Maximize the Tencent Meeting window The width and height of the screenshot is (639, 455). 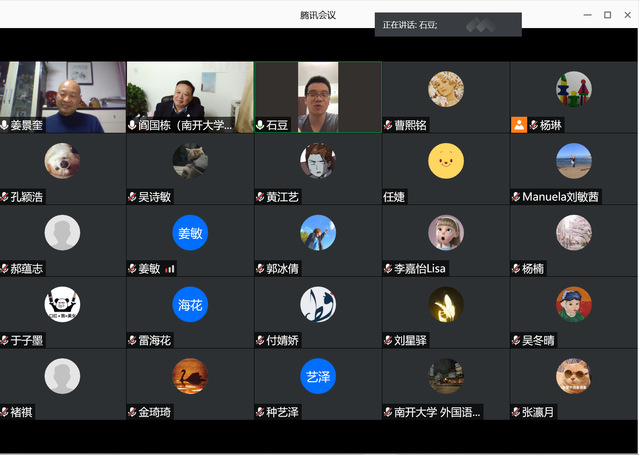607,15
